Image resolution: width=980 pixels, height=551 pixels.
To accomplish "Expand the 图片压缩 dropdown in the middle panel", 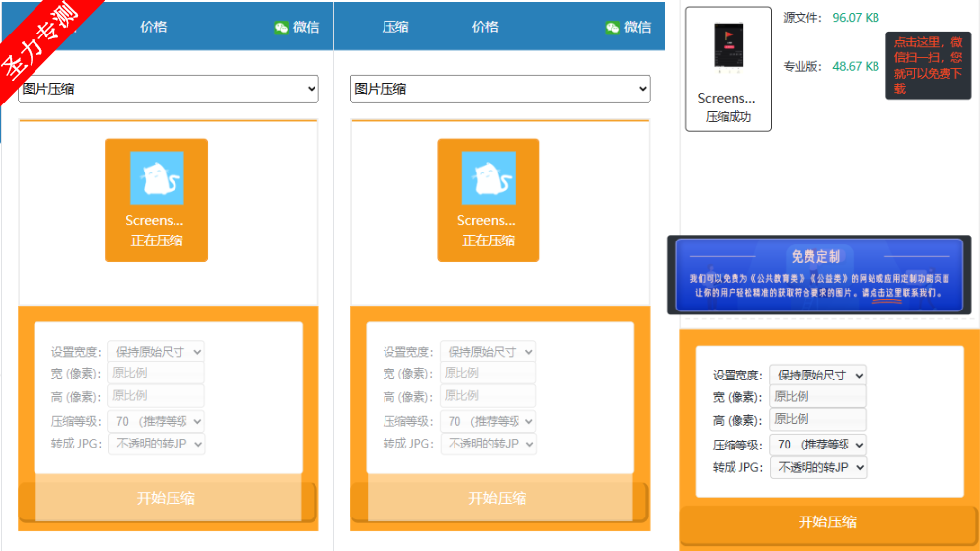I will click(x=500, y=89).
